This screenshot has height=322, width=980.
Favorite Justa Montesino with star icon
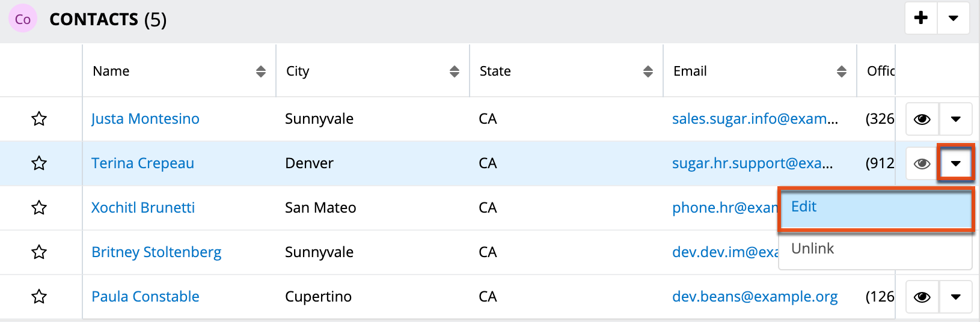pos(39,118)
